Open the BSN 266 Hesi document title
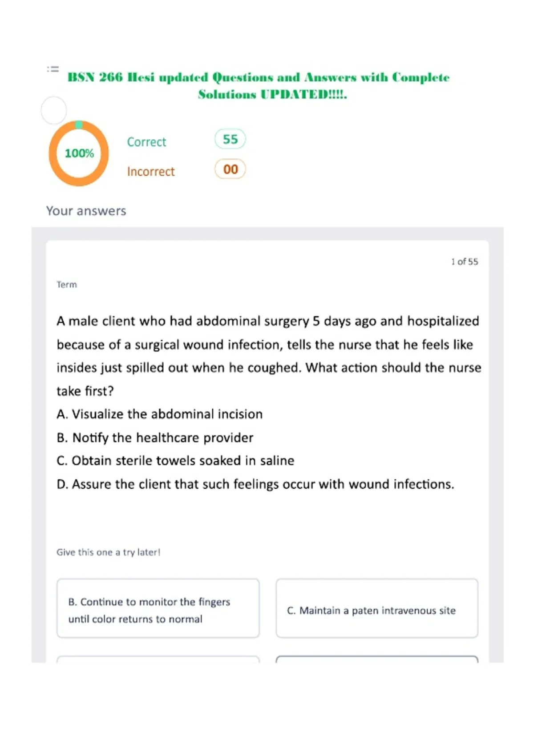This screenshot has height=756, width=534. click(259, 86)
